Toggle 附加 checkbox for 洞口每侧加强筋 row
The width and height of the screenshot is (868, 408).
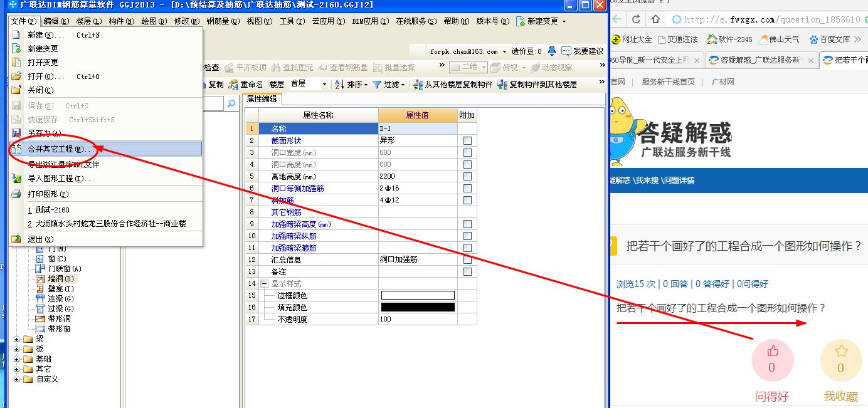pos(467,189)
